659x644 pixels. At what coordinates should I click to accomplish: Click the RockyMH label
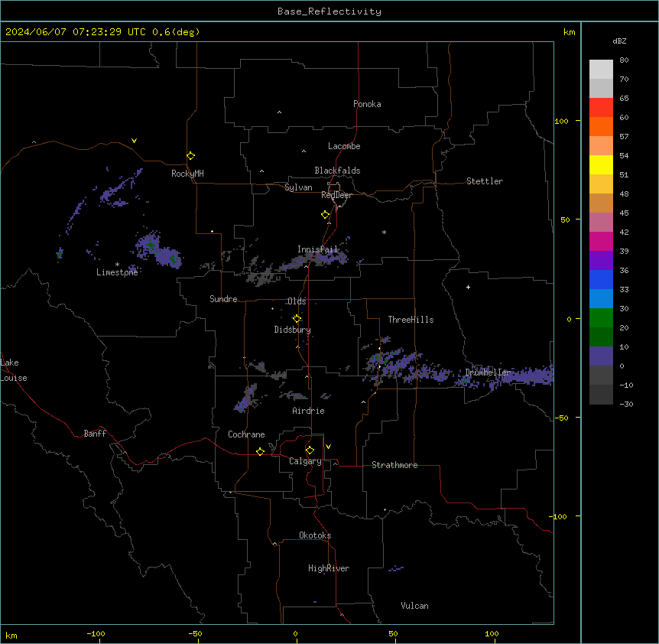(187, 174)
